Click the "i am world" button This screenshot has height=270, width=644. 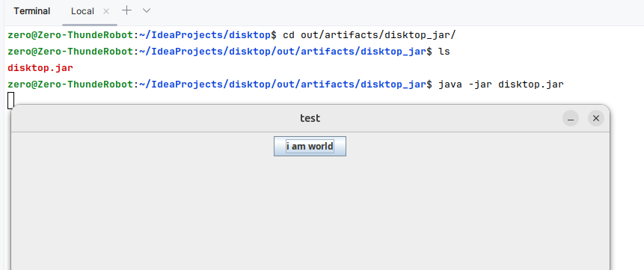[x=310, y=147]
